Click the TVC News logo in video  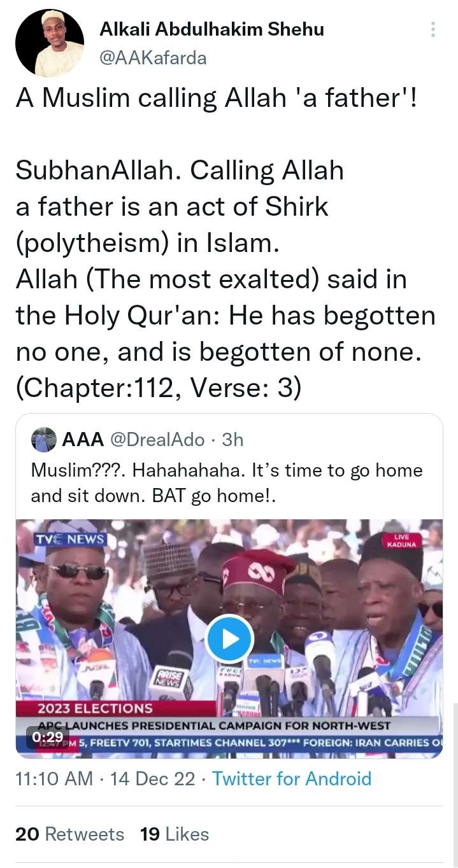coord(70,539)
